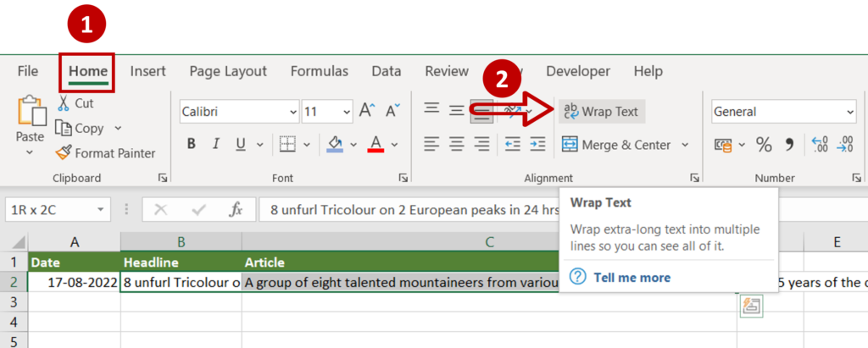
Task: Apply percent style
Action: (x=764, y=146)
